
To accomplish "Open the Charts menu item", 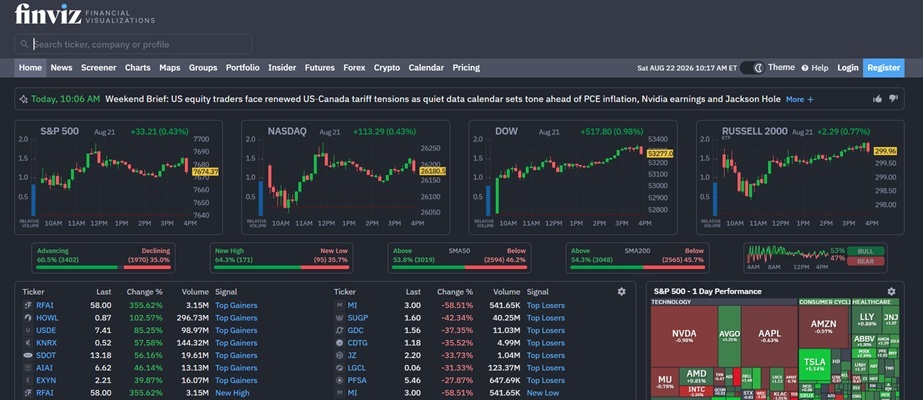I will pyautogui.click(x=137, y=68).
